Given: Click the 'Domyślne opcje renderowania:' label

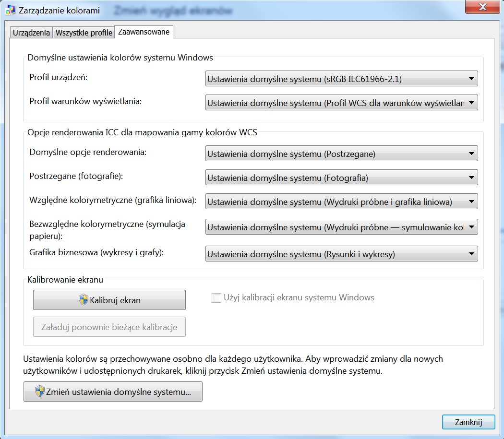Looking at the screenshot, I should 88,152.
